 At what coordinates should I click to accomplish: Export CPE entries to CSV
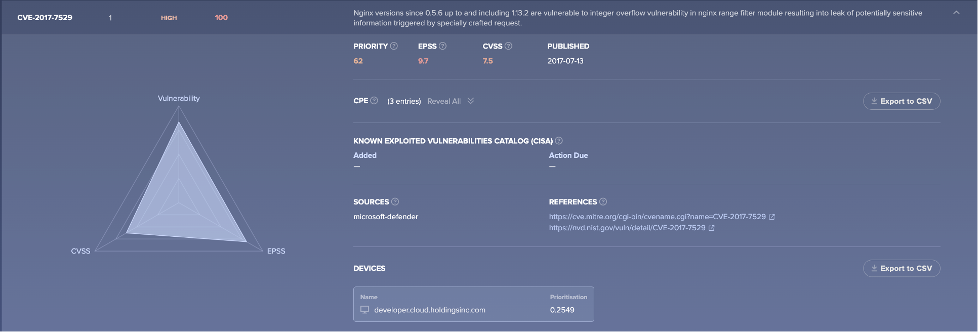click(902, 101)
